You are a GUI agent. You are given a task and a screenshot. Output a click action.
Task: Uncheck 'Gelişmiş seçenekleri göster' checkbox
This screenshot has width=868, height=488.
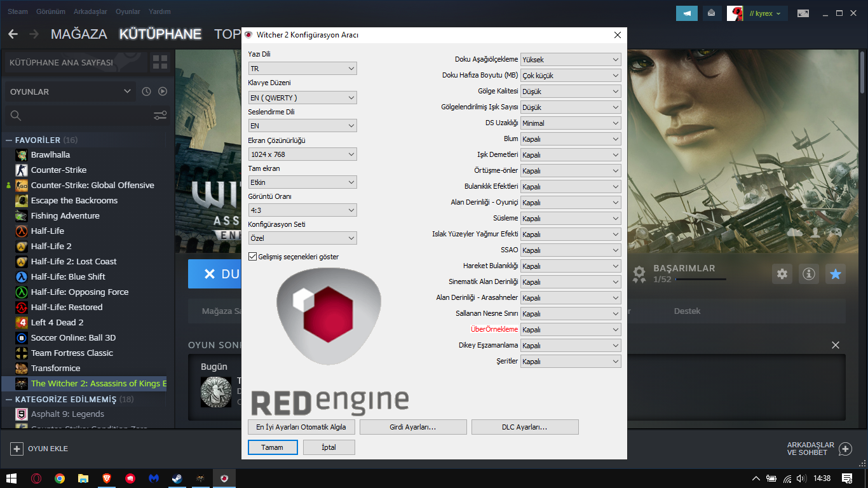(253, 257)
